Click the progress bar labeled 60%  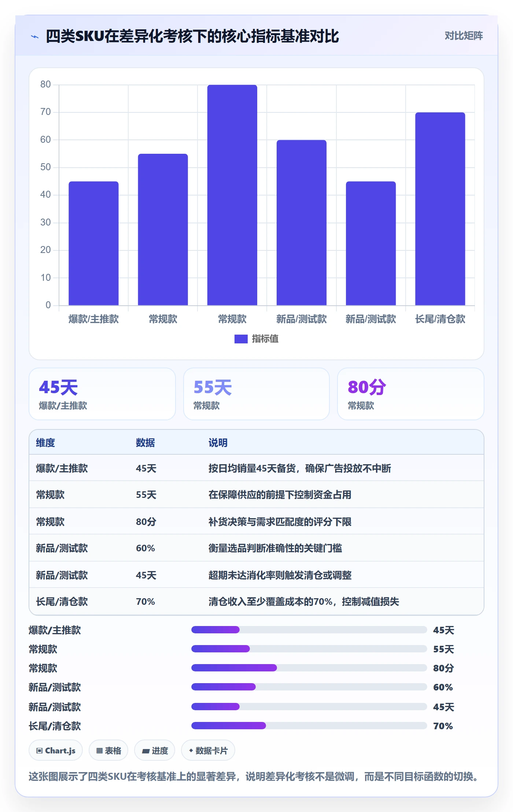(x=309, y=687)
